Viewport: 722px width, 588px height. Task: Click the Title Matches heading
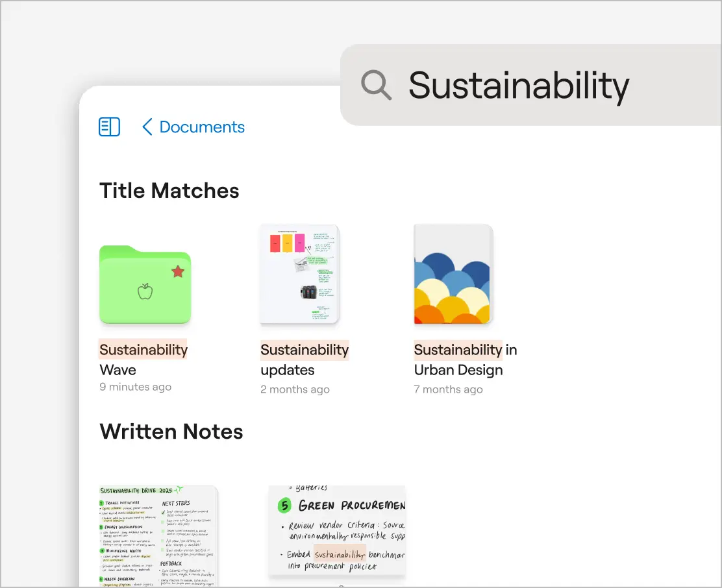[169, 190]
